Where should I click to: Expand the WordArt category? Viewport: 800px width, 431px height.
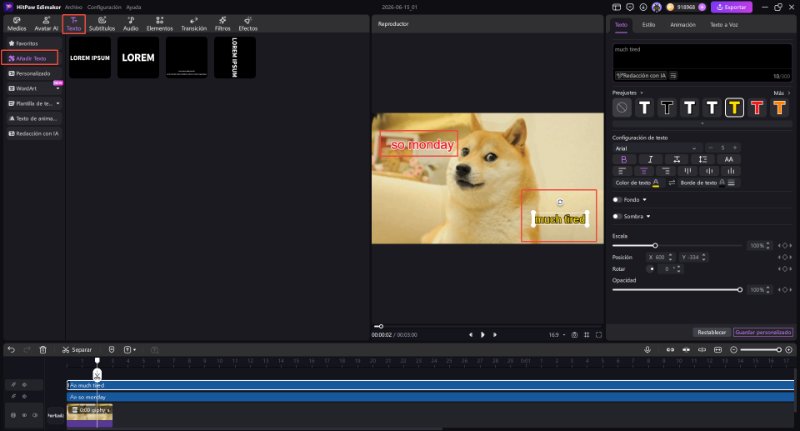point(58,89)
